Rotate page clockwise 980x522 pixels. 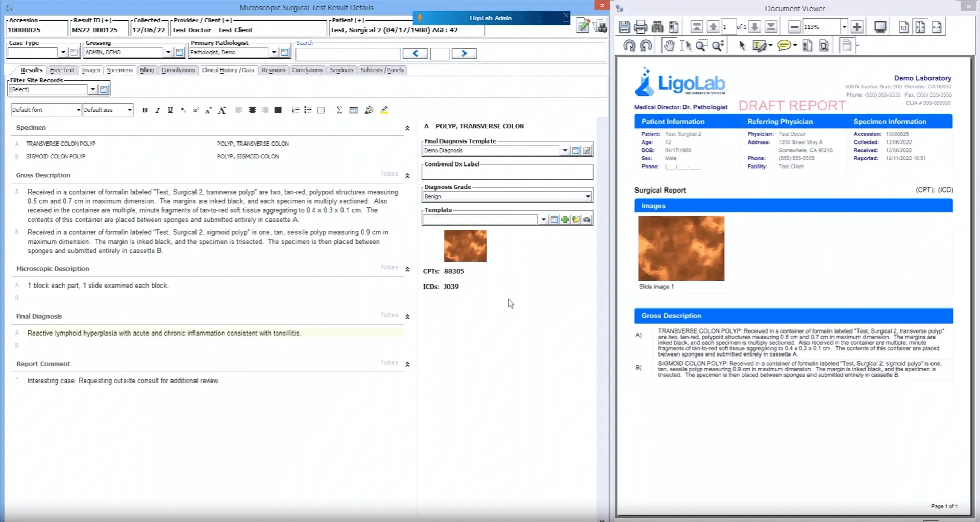click(629, 46)
